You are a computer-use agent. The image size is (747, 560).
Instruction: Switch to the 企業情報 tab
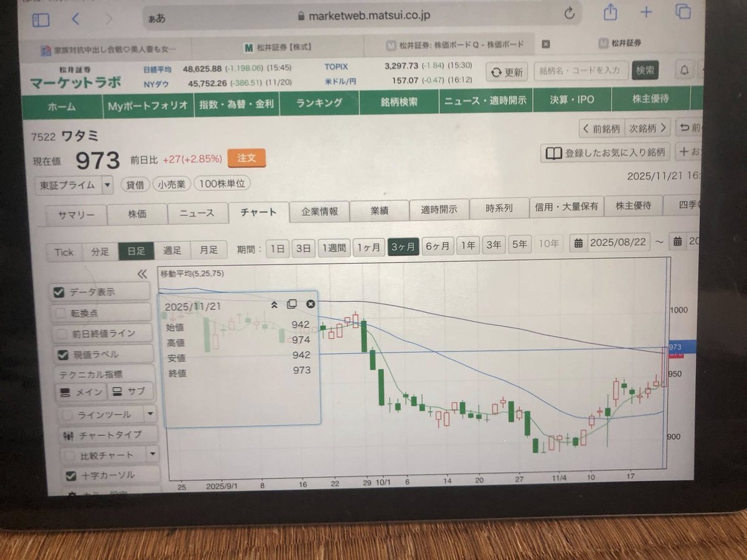(x=319, y=212)
